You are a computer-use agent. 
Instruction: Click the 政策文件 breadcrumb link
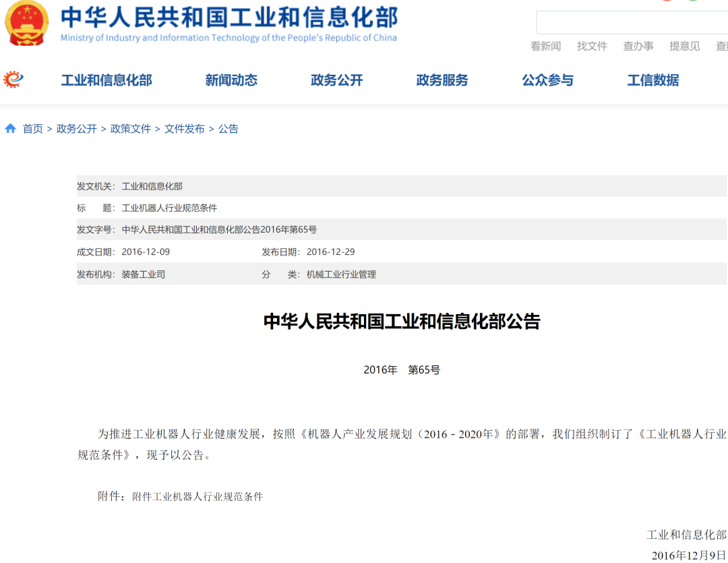pos(131,129)
